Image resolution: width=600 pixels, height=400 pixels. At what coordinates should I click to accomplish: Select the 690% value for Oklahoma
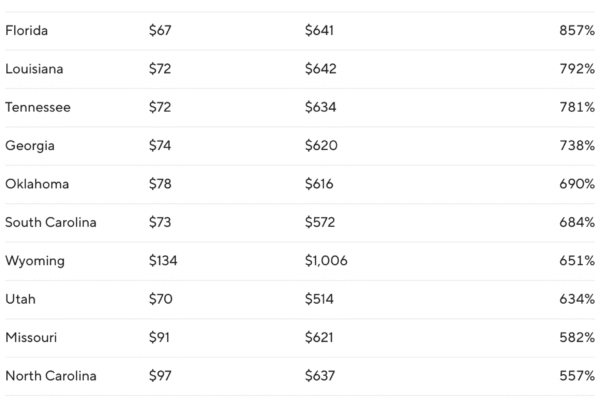[x=577, y=184]
